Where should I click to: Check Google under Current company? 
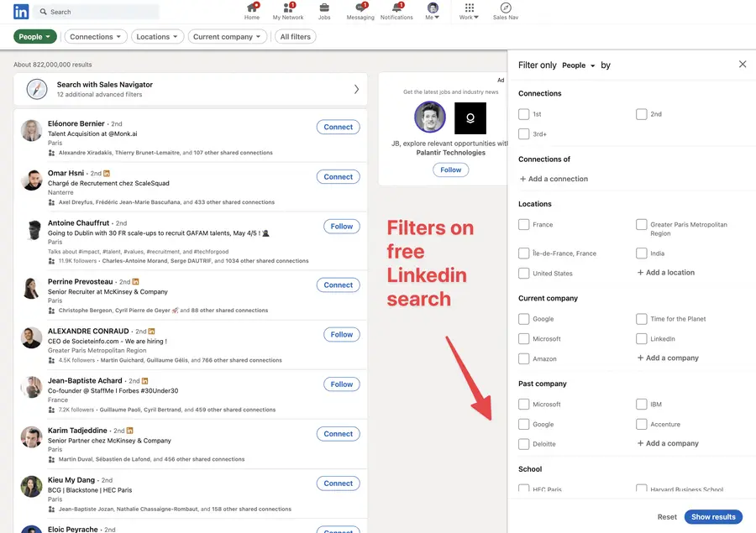[x=523, y=318]
